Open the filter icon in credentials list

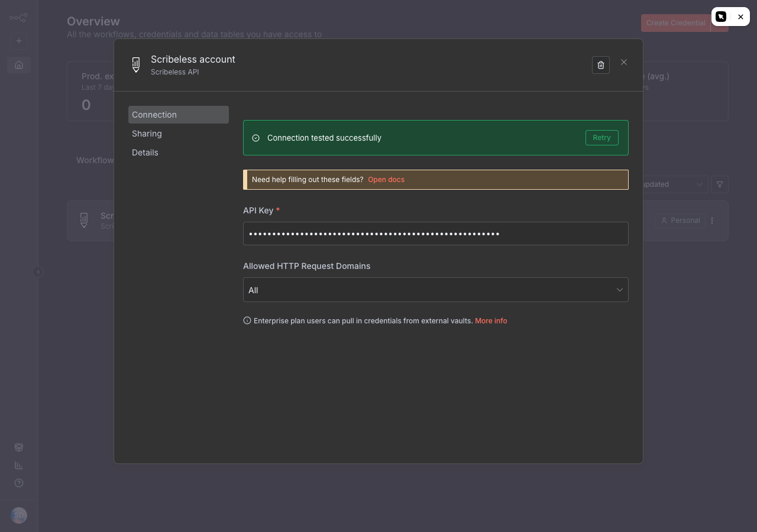pyautogui.click(x=720, y=184)
